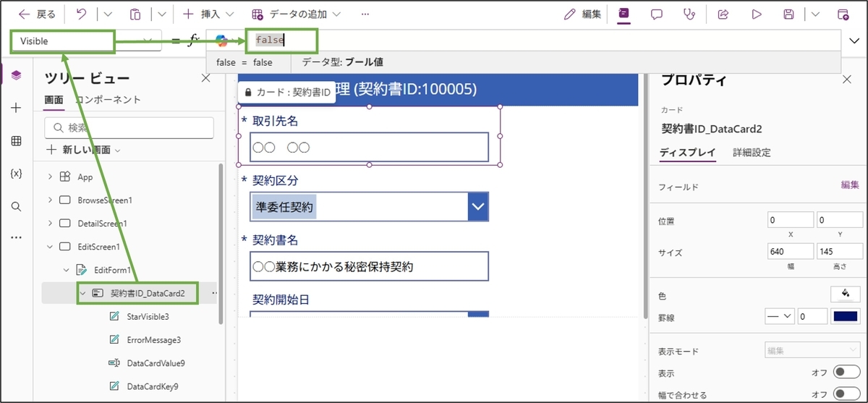Collapse the 契約書ID_DataCard2 tree node
Screen dimensions: 868x403
coord(83,293)
